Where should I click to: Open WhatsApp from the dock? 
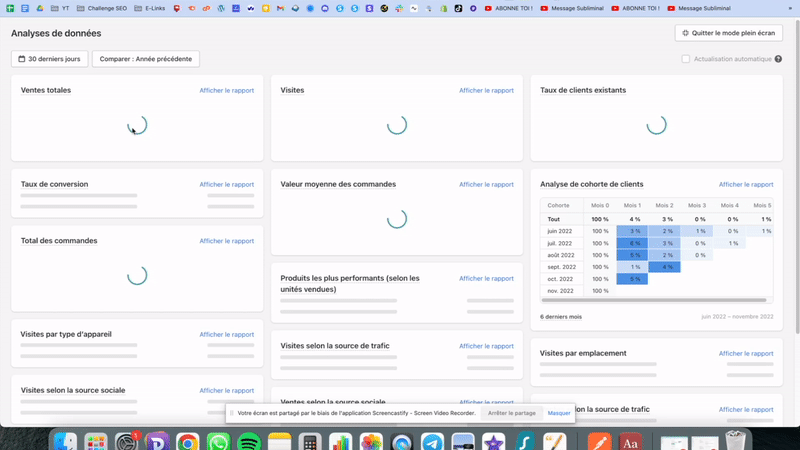218,442
